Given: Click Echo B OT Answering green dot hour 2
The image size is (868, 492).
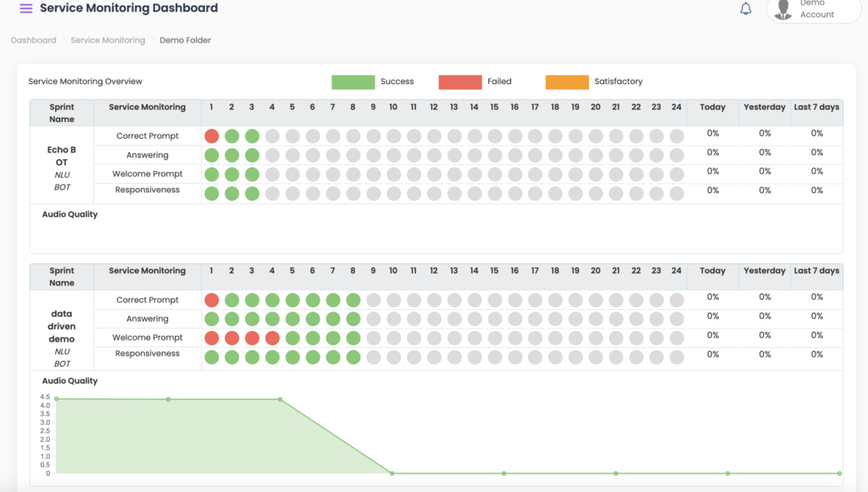Looking at the screenshot, I should [231, 156].
